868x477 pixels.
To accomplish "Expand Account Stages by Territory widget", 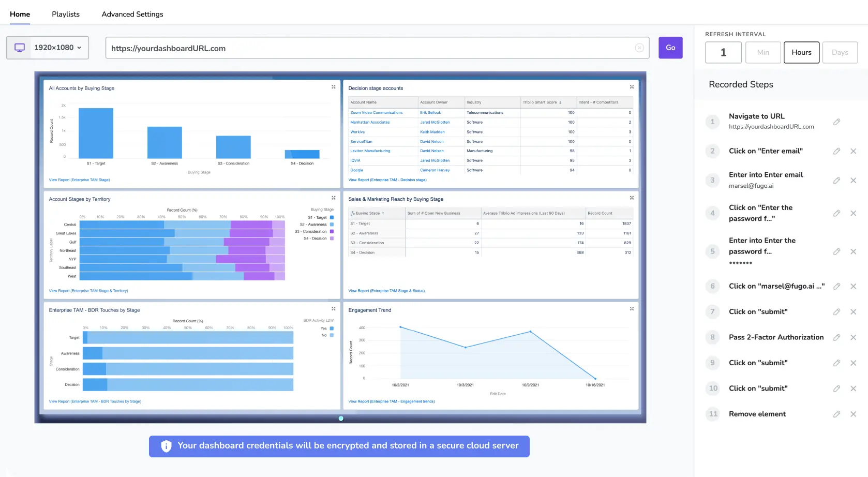I will point(334,198).
